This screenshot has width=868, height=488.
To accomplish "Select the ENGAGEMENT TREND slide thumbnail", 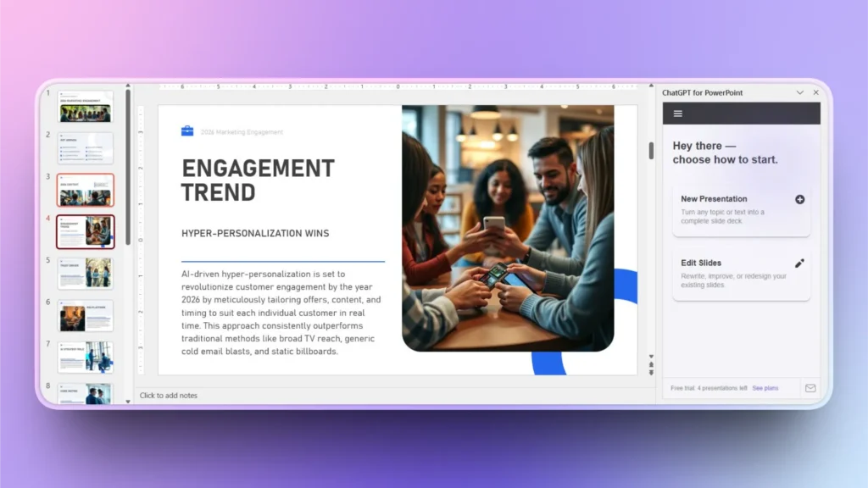I will (85, 231).
